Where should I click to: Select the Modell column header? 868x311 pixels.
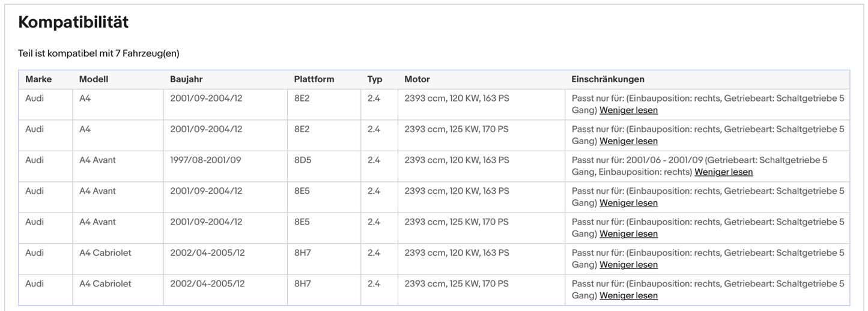[94, 79]
